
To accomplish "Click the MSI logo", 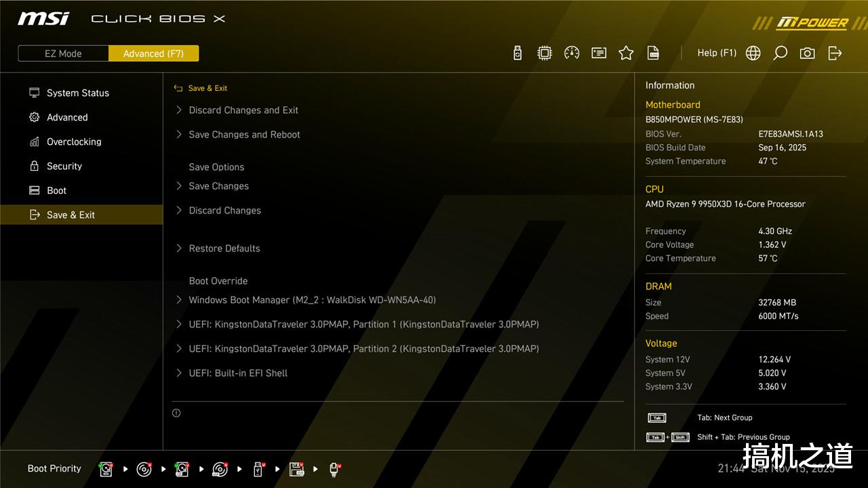I will tap(43, 18).
